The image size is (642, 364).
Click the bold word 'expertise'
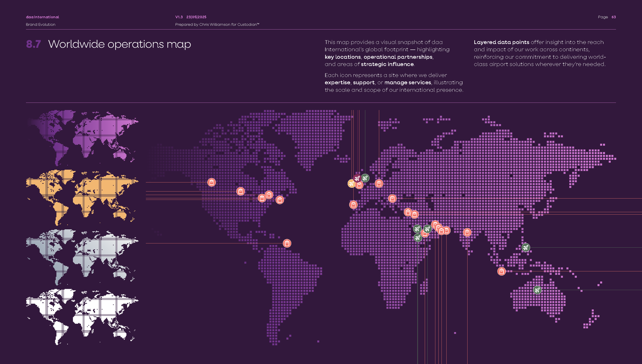click(337, 83)
